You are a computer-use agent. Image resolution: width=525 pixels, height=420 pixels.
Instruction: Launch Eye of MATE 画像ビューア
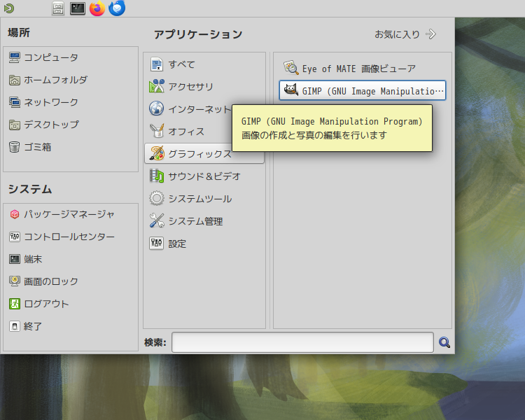tap(363, 69)
